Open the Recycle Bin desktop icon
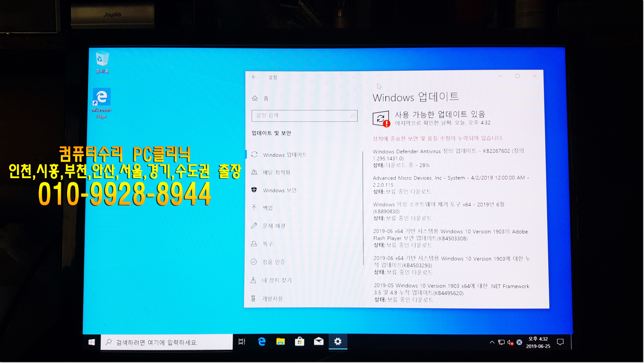Image resolution: width=644 pixels, height=363 pixels. coord(102,62)
